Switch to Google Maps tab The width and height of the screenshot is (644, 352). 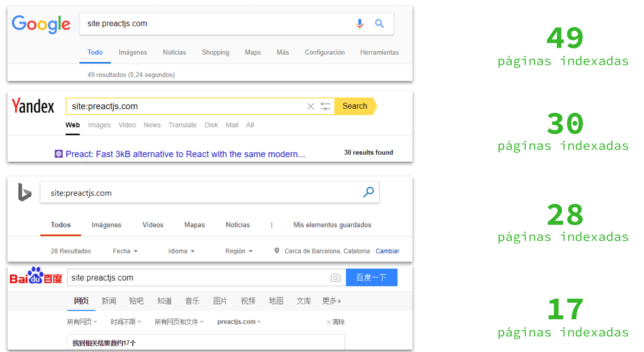pyautogui.click(x=253, y=53)
